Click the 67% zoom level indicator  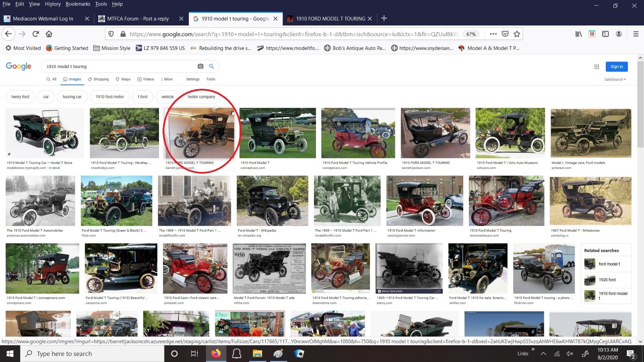471,34
